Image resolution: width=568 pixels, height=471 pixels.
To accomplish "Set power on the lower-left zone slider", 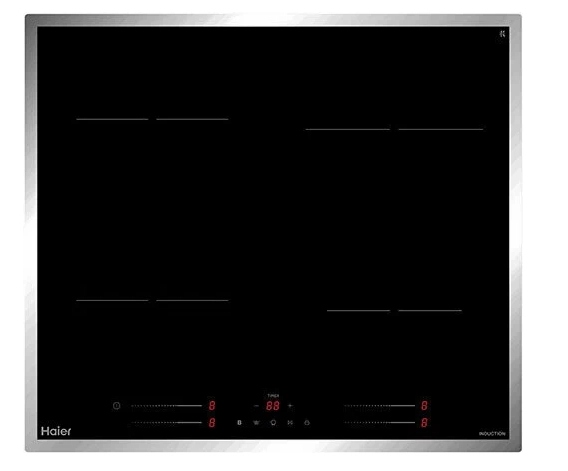I will 167,423.
